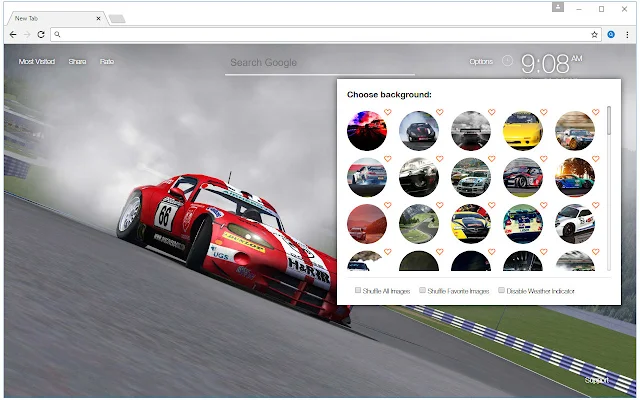Screen dimensions: 640x400
Task: Select the grayscale smoky car thumbnail
Action: (471, 131)
